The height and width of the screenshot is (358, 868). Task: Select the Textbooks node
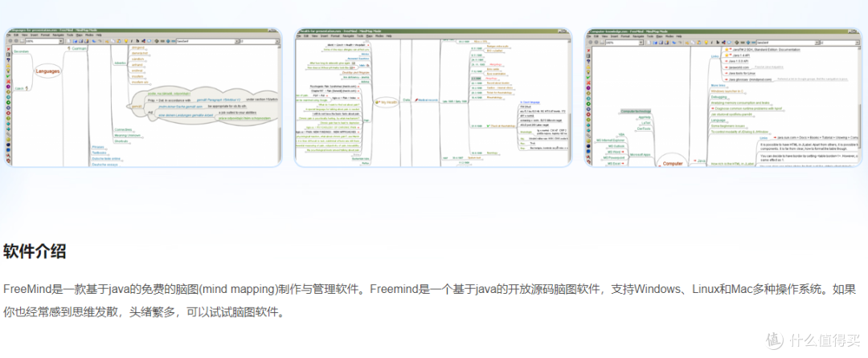point(99,153)
